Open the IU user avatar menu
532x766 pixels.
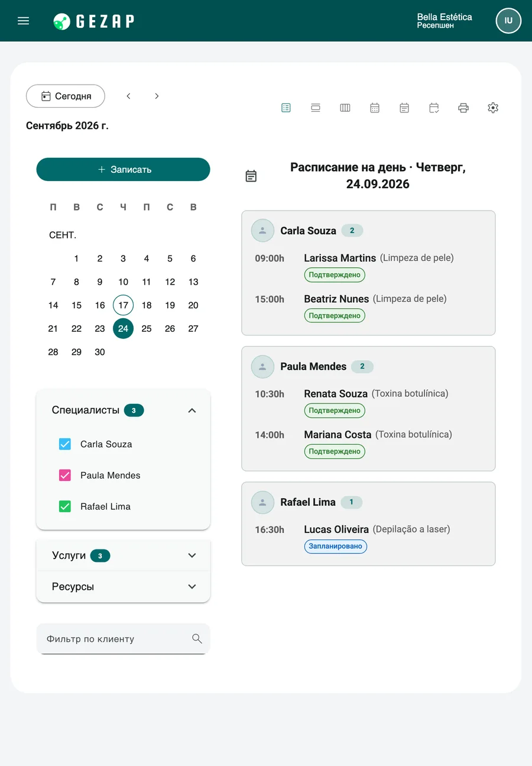coord(508,21)
